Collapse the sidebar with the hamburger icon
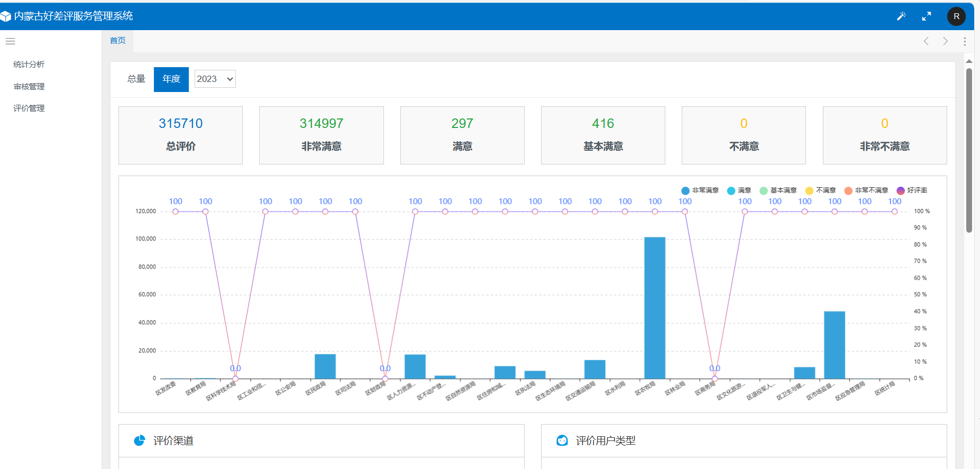Screen dimensions: 980x469 (10, 41)
